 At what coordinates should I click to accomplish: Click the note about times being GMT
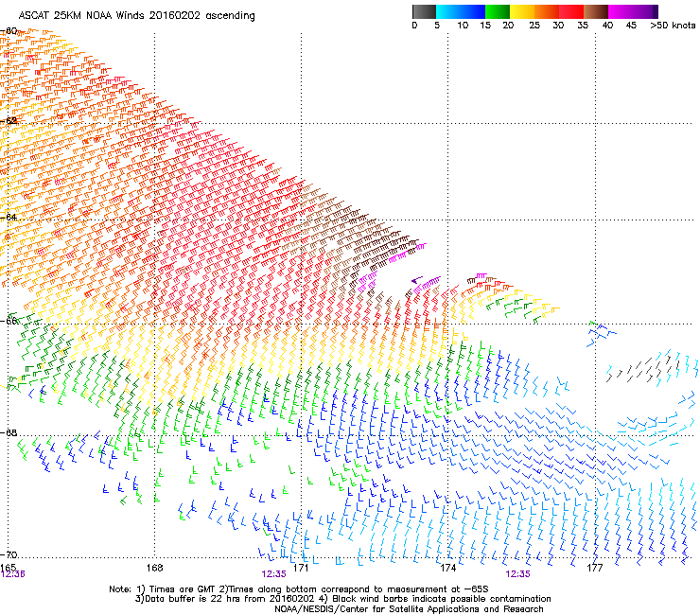299,589
